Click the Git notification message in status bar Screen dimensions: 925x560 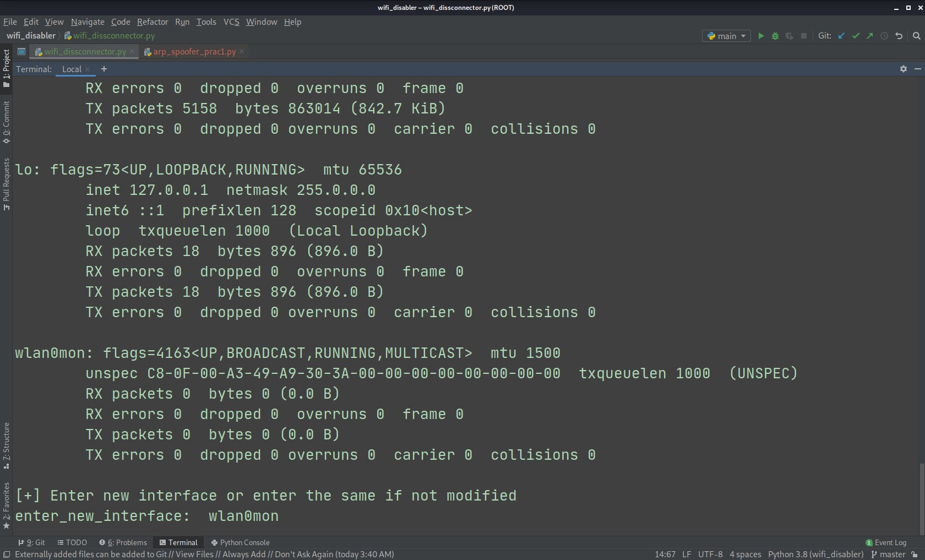click(x=204, y=554)
